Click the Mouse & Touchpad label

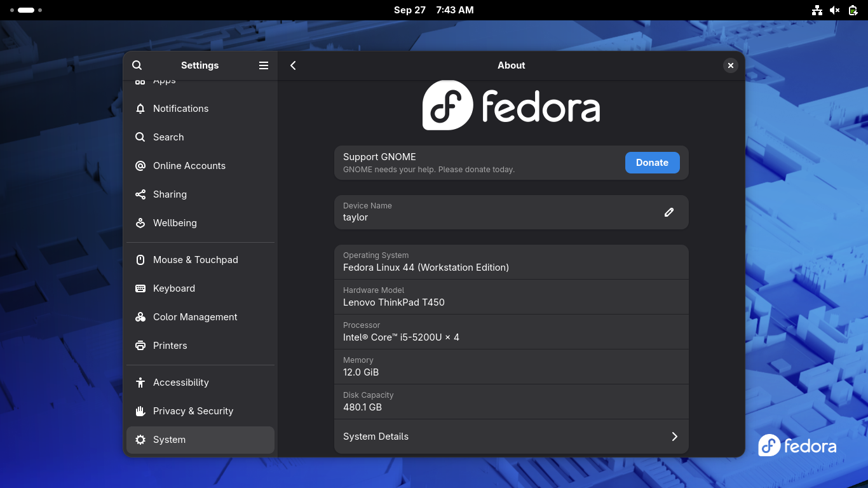click(x=196, y=260)
